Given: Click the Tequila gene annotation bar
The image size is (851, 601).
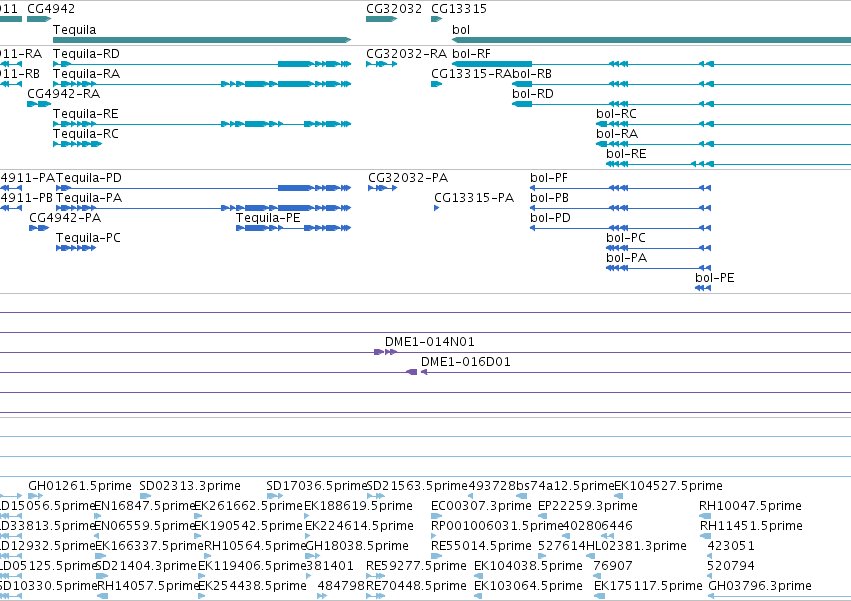Looking at the screenshot, I should tap(202, 40).
